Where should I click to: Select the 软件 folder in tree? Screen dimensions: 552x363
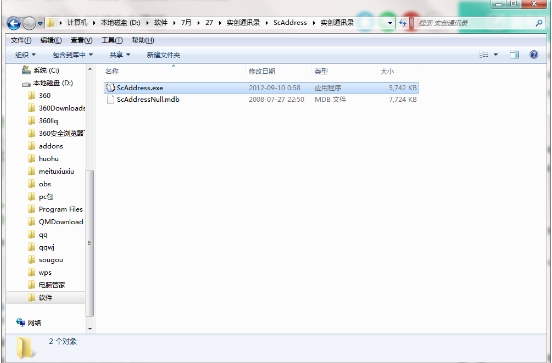[45, 298]
